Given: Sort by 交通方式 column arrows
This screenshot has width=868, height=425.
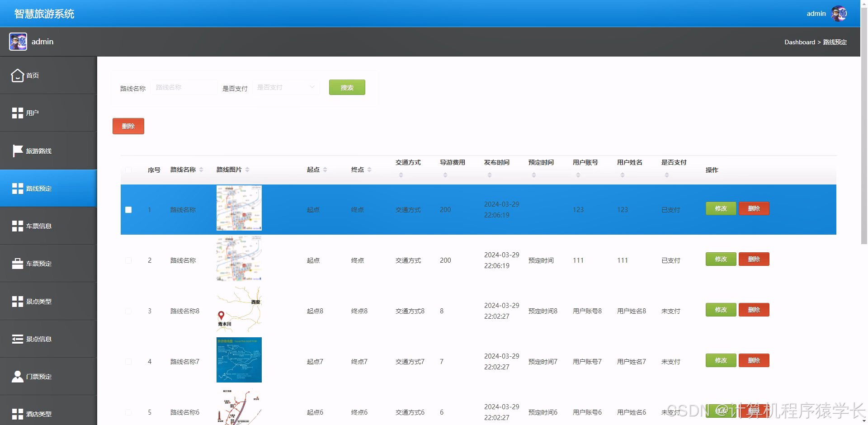Looking at the screenshot, I should 401,175.
